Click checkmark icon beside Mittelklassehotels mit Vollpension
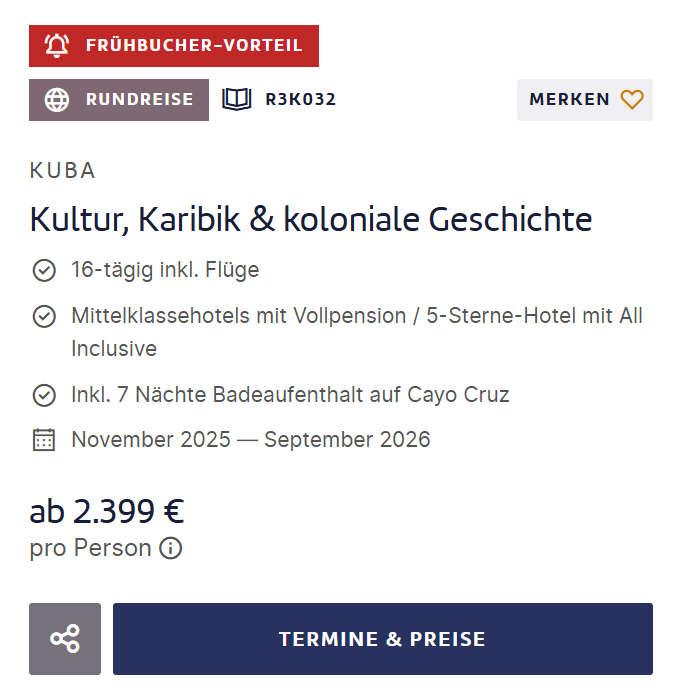678x699 pixels. tap(44, 317)
